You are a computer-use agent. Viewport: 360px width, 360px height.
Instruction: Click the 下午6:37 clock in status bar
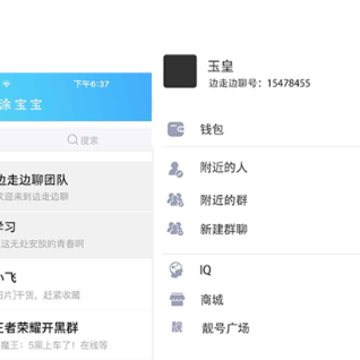point(91,84)
